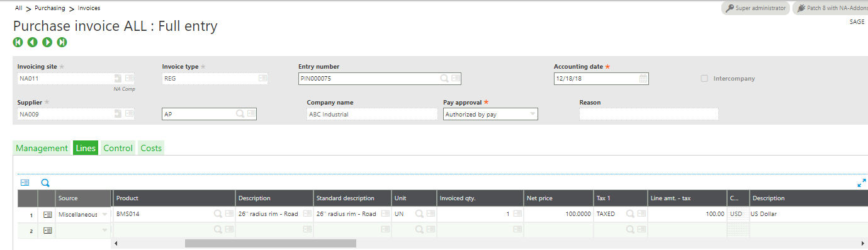The image size is (868, 250).
Task: Click the USD currency cell
Action: tap(738, 214)
